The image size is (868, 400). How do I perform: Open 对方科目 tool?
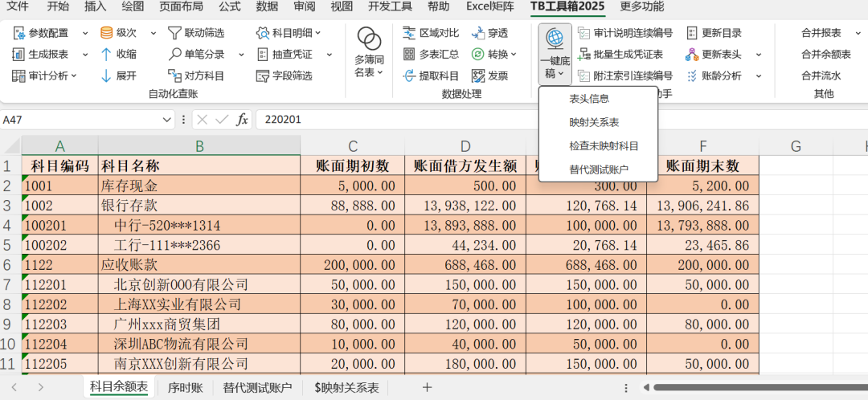(x=196, y=76)
